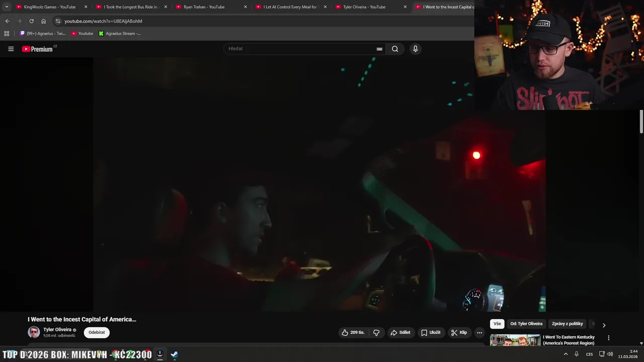Go back in browser
The width and height of the screenshot is (644, 362).
(x=7, y=21)
